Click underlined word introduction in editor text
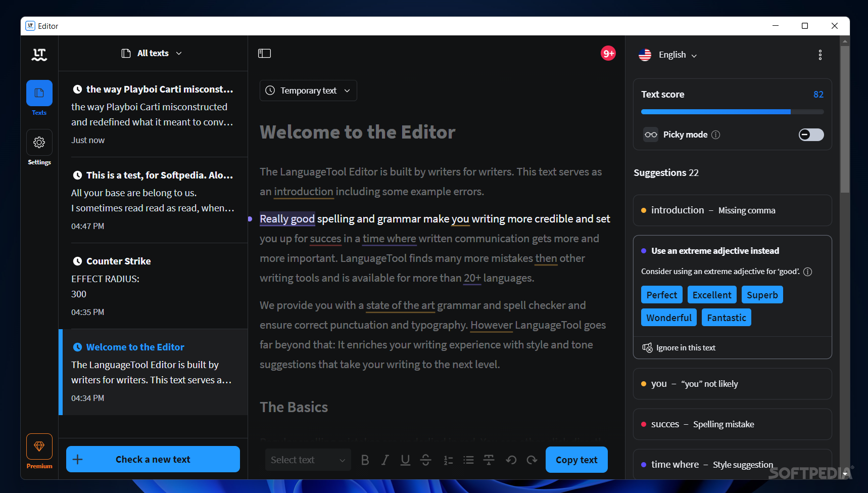The width and height of the screenshot is (868, 493). coord(304,192)
